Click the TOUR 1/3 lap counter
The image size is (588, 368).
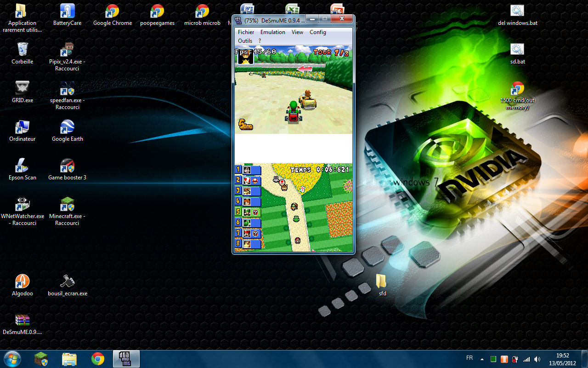(x=331, y=52)
